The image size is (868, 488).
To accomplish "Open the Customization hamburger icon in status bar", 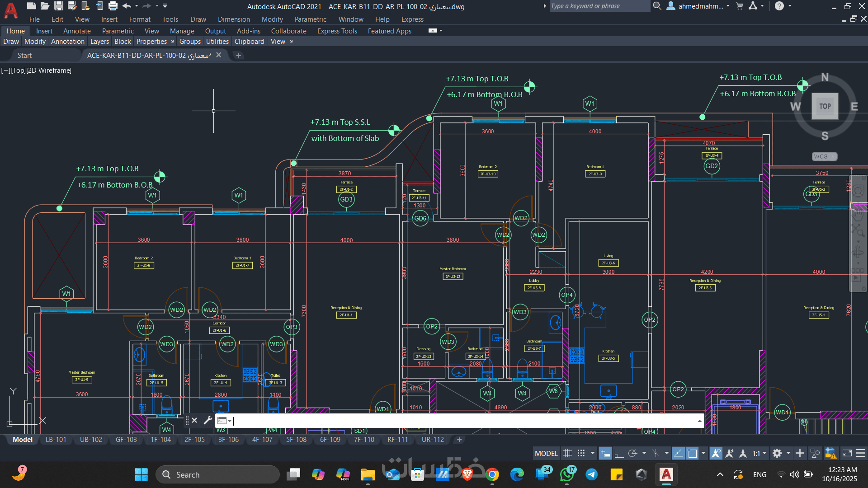I will (861, 453).
